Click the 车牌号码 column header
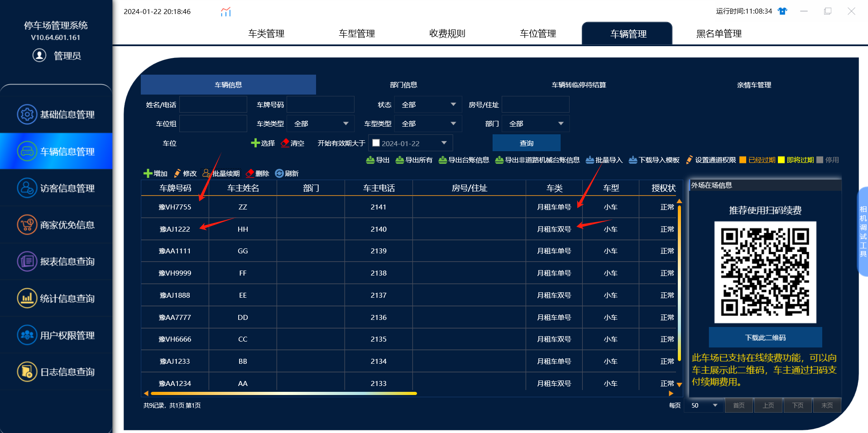 point(175,188)
